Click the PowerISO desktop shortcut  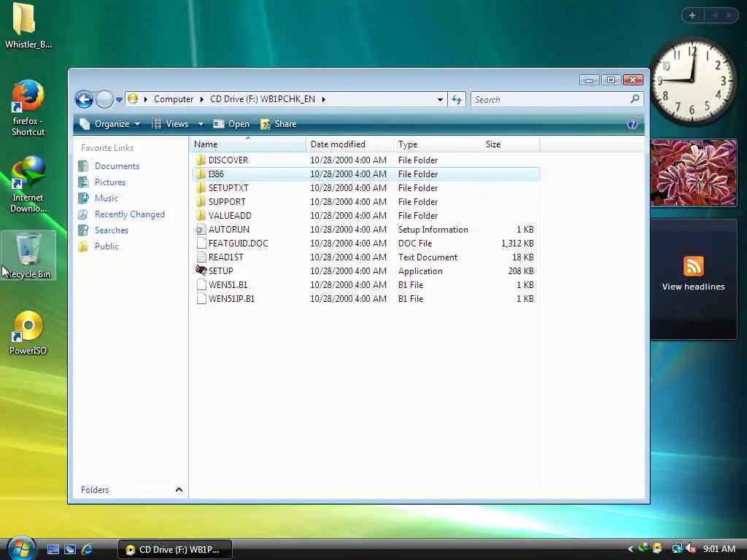(28, 332)
